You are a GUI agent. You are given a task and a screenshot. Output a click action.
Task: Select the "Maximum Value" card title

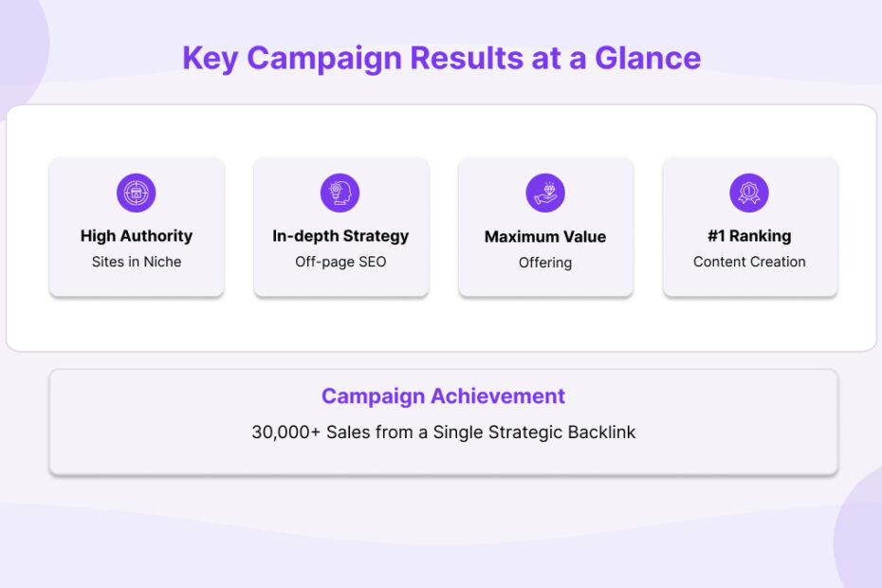click(545, 237)
